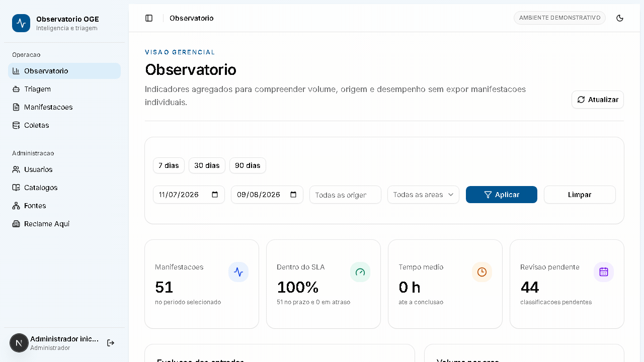Open Catalogos in the sidebar
The width and height of the screenshot is (644, 362).
[x=64, y=188]
